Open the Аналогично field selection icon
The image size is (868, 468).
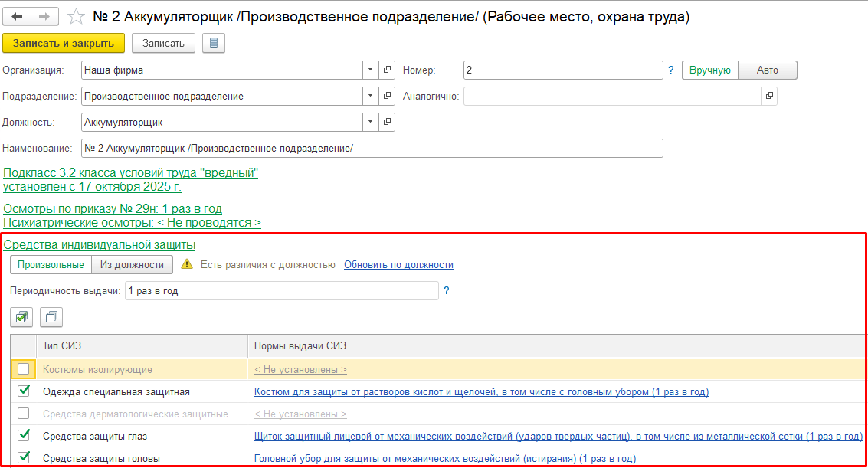pos(769,97)
